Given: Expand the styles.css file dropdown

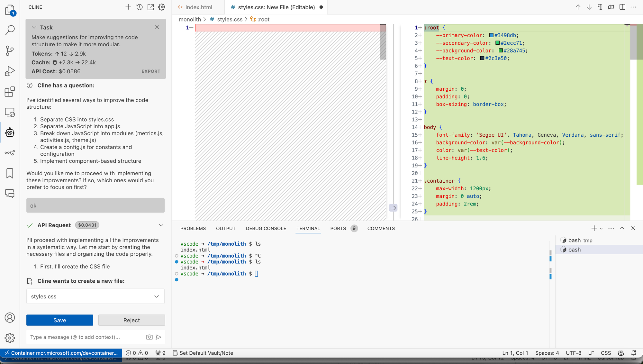Looking at the screenshot, I should tap(157, 296).
